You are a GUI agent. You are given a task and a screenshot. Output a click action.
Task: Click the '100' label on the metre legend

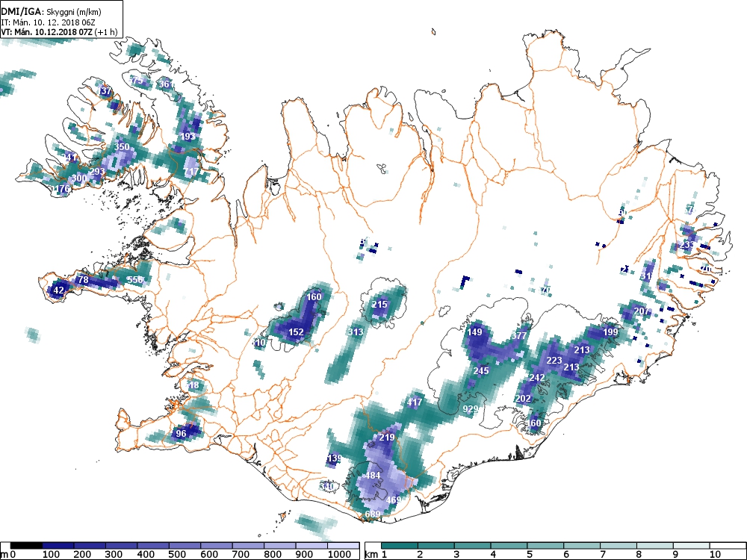51,554
